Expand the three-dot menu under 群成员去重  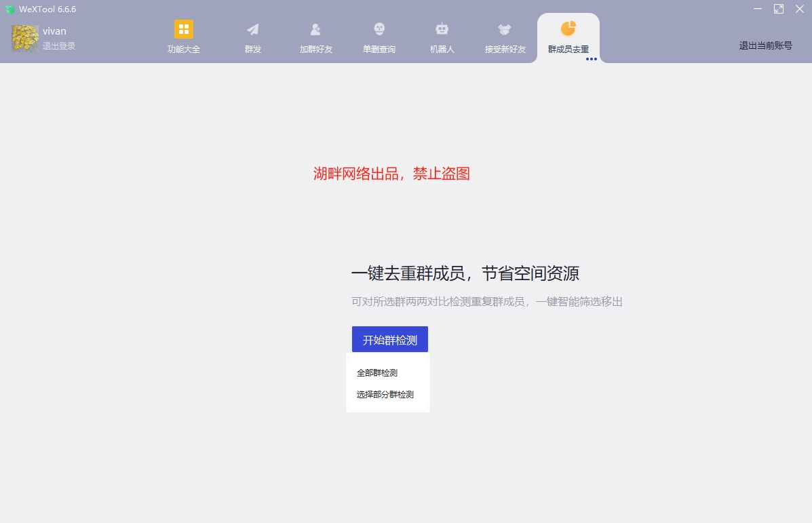591,60
